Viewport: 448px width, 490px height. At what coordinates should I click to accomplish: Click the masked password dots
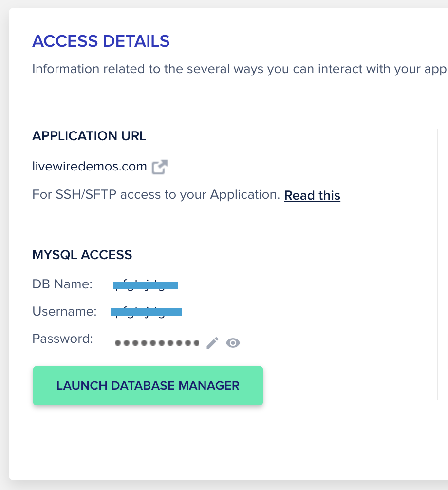(157, 343)
